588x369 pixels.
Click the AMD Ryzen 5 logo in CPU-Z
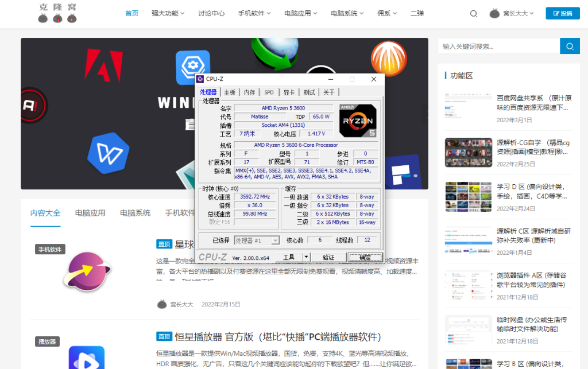point(358,121)
